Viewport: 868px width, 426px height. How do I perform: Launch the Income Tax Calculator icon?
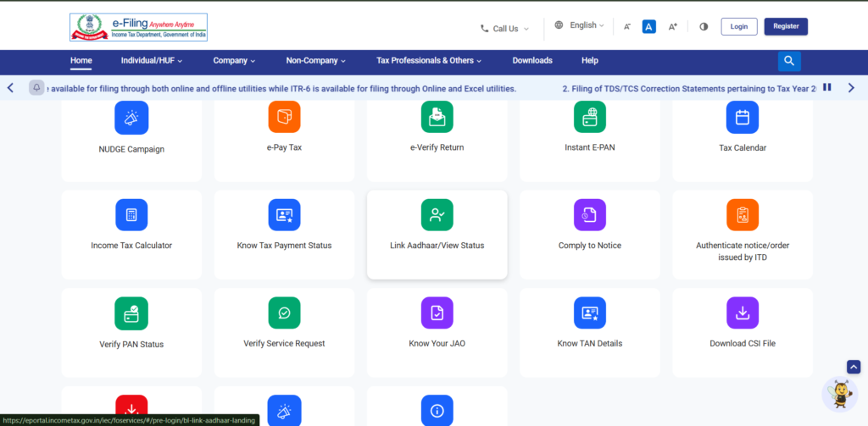click(x=131, y=214)
